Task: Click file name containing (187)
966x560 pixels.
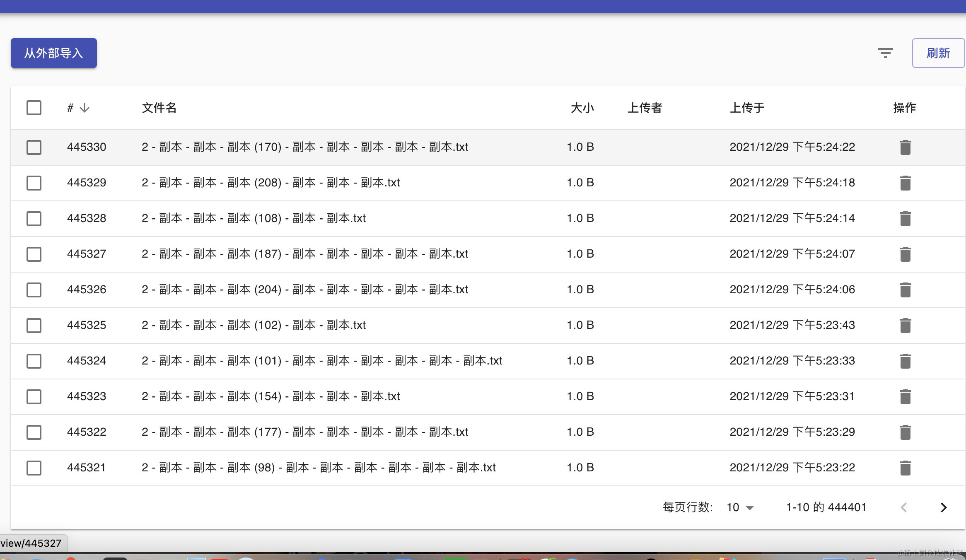Action: point(305,254)
